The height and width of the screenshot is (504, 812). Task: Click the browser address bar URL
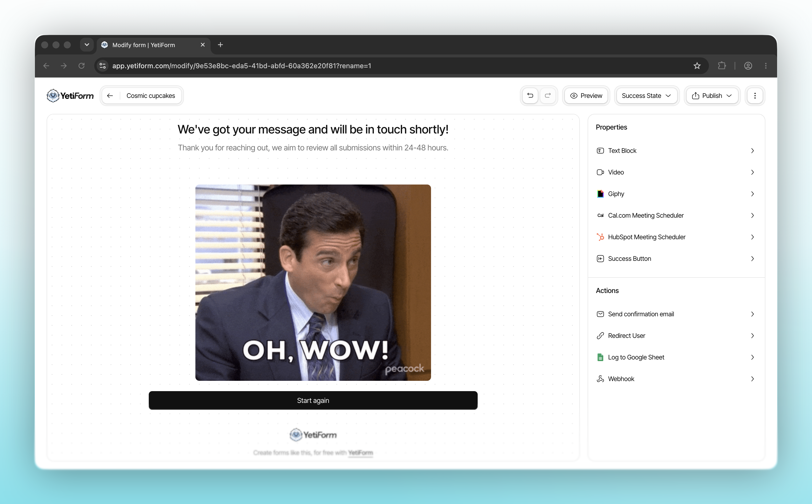[242, 66]
